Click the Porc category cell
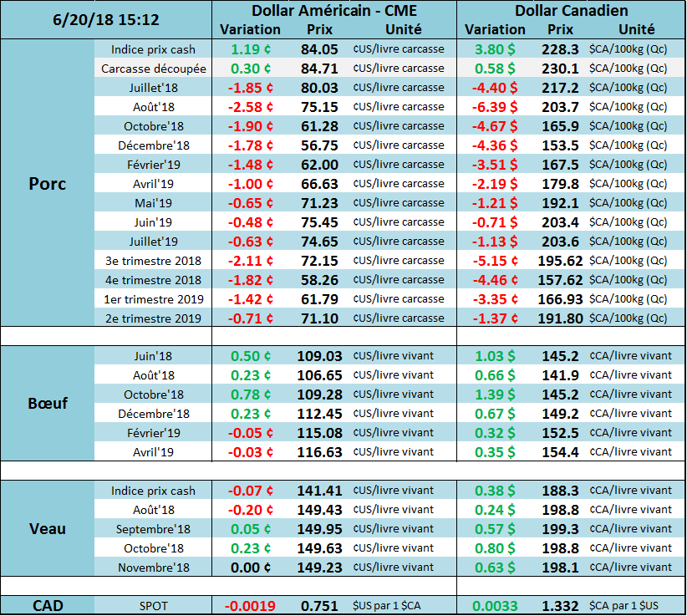 48,183
